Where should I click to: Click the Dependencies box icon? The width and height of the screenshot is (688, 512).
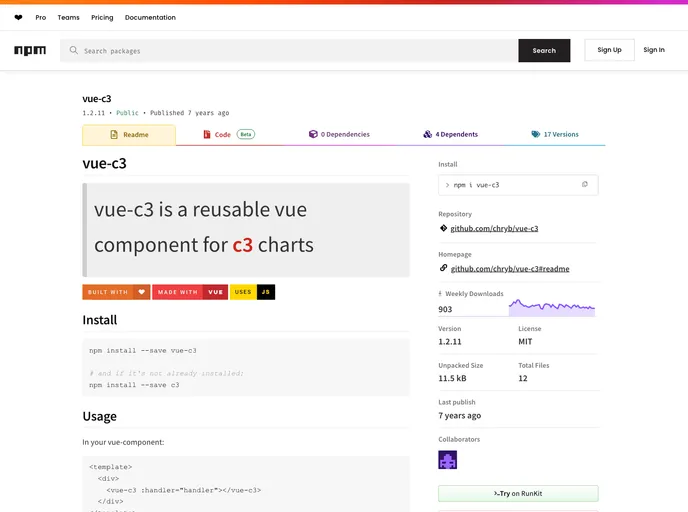pyautogui.click(x=313, y=134)
